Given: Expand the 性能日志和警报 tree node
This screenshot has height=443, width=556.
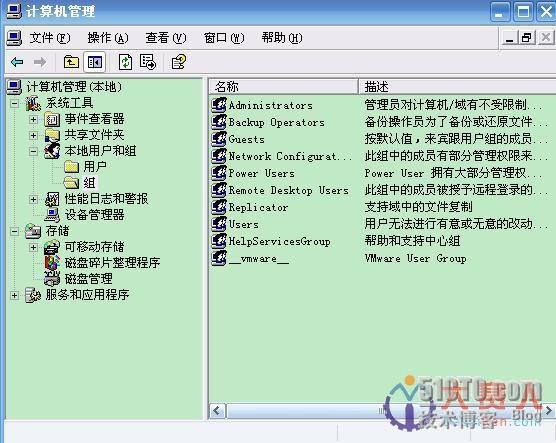Looking at the screenshot, I should tap(33, 199).
